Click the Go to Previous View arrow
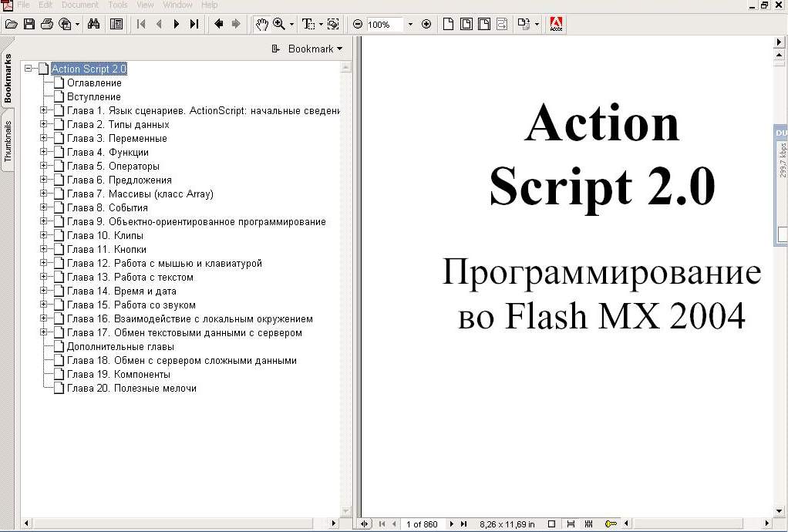This screenshot has height=532, width=788. pos(219,24)
